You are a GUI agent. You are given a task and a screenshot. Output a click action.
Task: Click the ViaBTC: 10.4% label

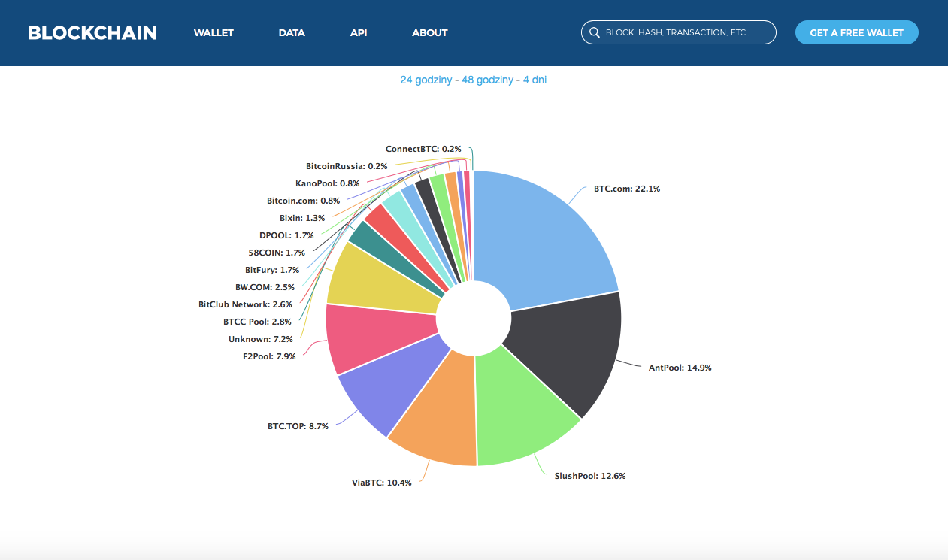tap(381, 483)
